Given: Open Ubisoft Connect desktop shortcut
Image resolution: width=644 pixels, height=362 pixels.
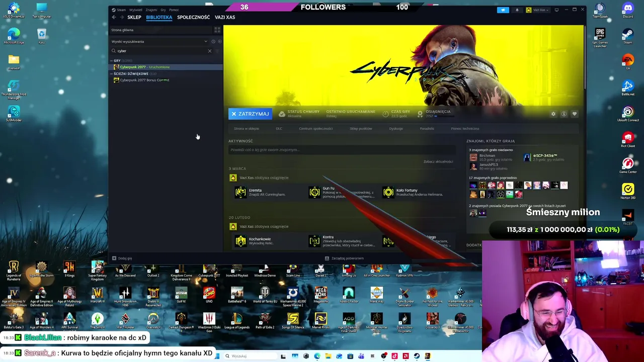Looking at the screenshot, I should pyautogui.click(x=627, y=114).
